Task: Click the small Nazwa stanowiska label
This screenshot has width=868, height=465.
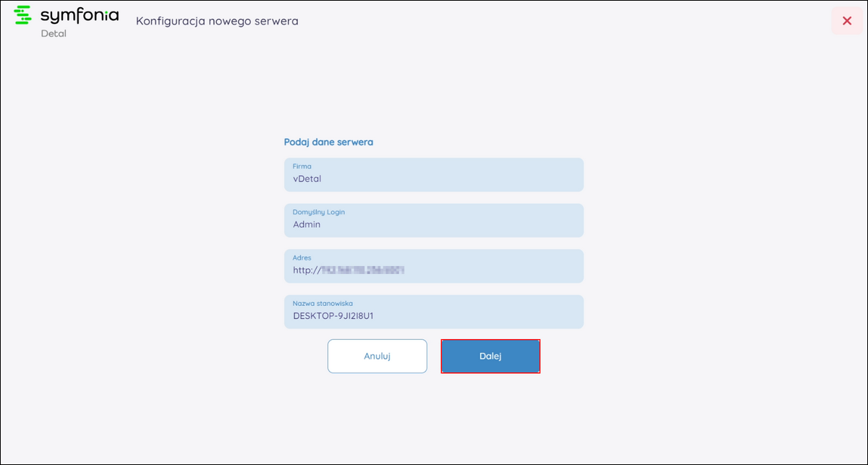Action: 323,303
